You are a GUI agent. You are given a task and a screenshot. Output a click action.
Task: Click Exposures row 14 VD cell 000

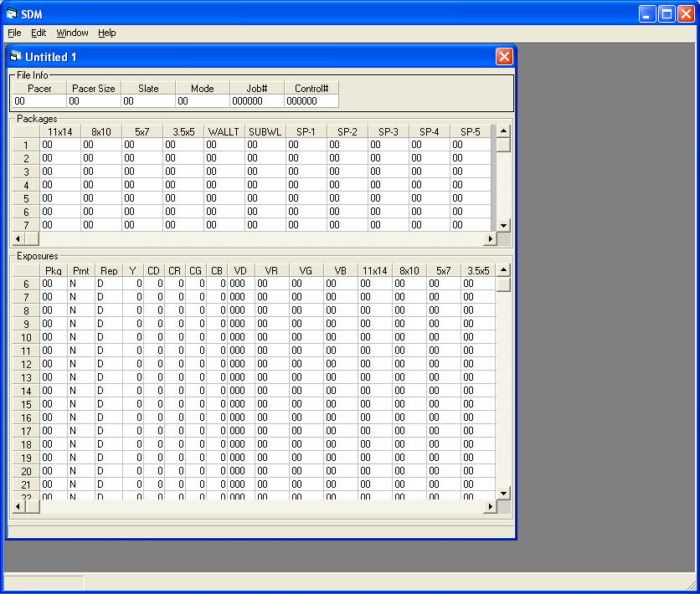(x=240, y=391)
